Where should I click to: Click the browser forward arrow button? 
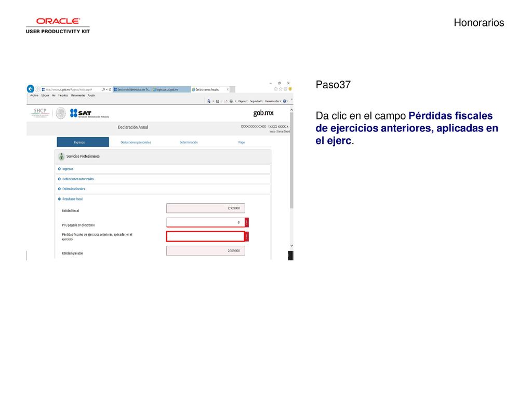tap(37, 89)
